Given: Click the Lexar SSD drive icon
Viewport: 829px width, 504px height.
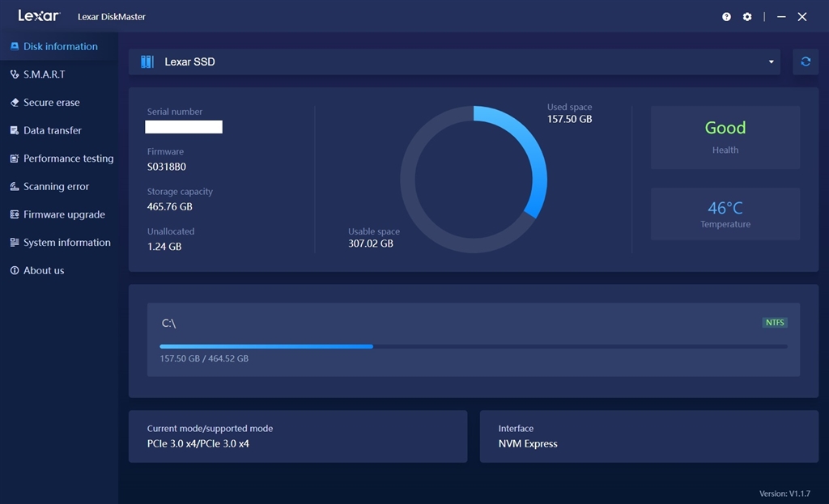Looking at the screenshot, I should [147, 61].
